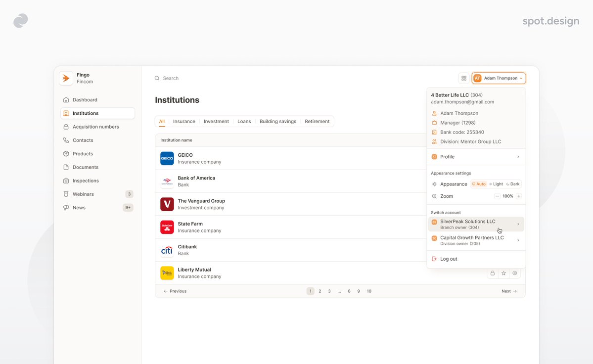The image size is (593, 364).
Task: Click the Zoom magnifier icon
Action: 435,196
